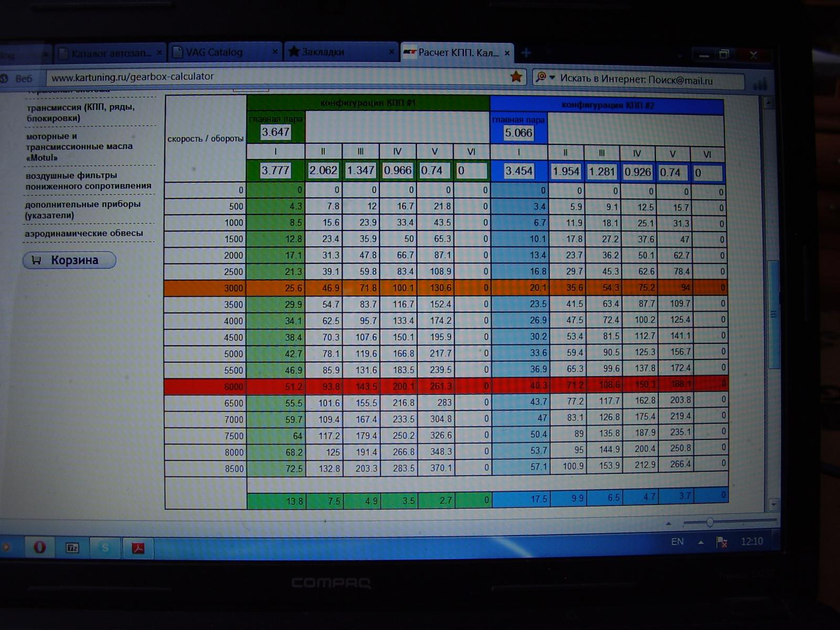Edit config 2 fourth gear 0.926
This screenshot has width=840, height=630.
(637, 172)
